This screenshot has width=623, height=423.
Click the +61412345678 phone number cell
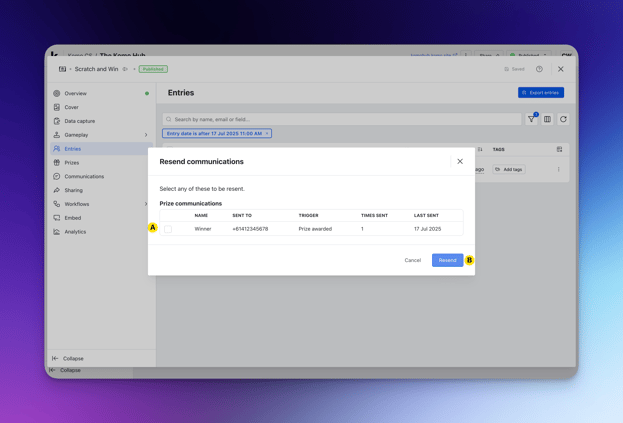[250, 229]
